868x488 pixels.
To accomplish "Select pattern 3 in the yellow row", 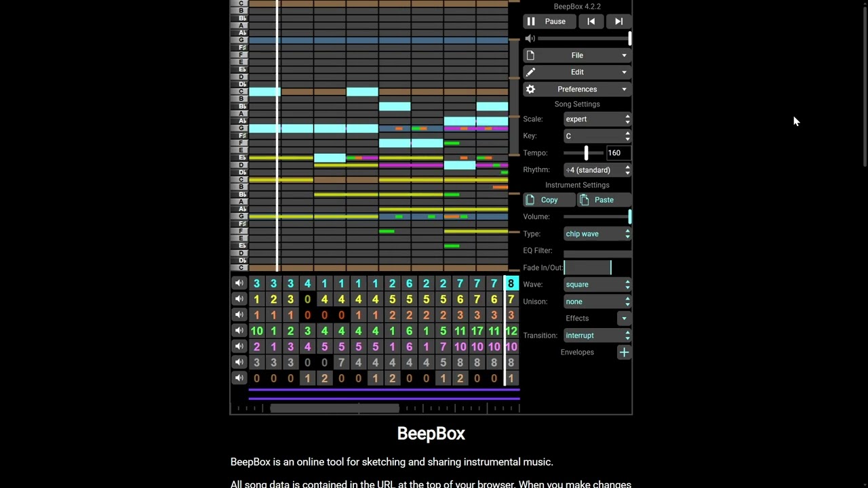I will pos(290,299).
